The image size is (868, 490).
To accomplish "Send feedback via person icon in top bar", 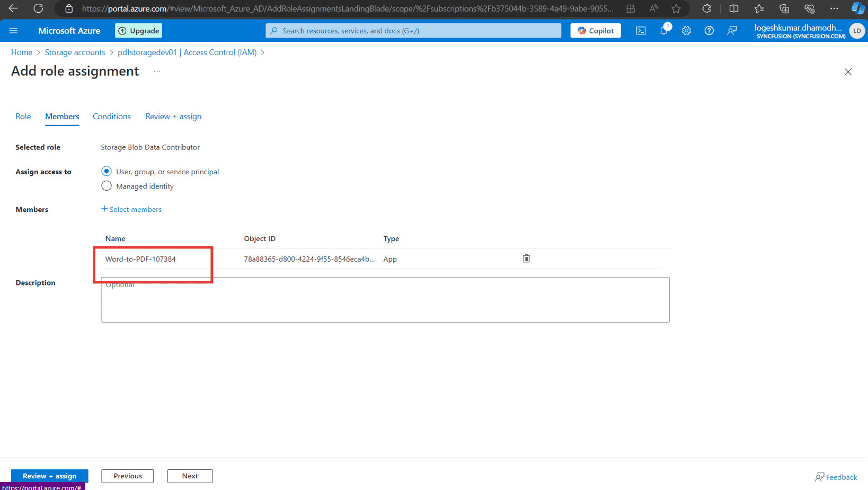I will [x=732, y=31].
